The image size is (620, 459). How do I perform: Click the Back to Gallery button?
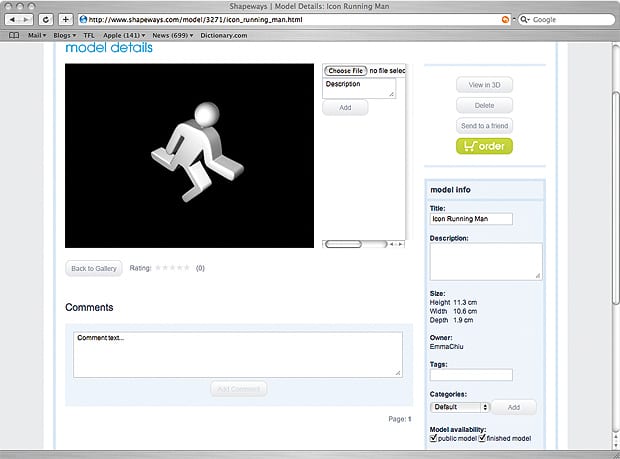point(94,268)
